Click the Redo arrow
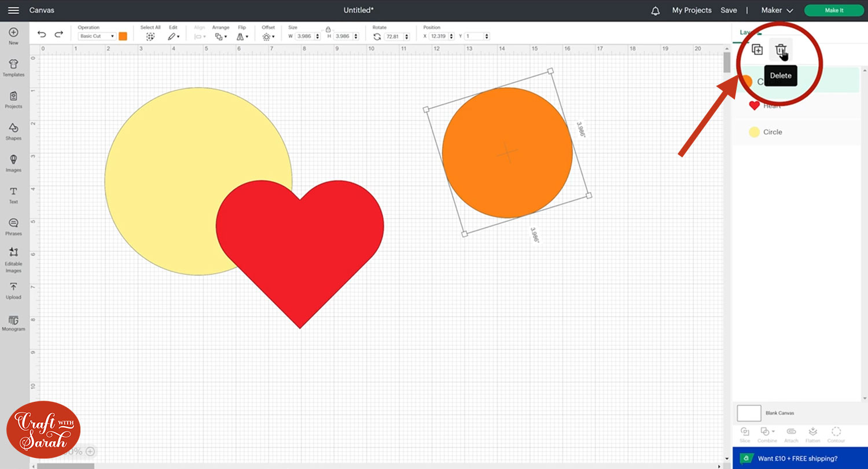 [x=58, y=35]
